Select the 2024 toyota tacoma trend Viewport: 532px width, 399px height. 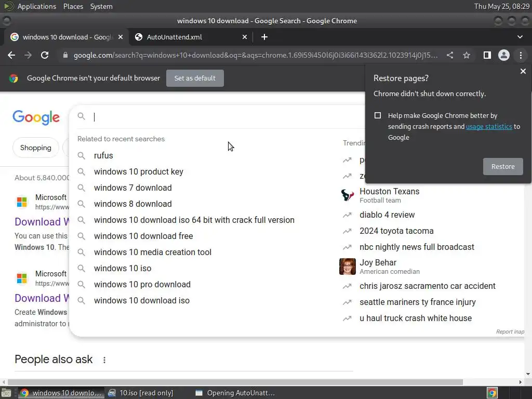tap(396, 231)
